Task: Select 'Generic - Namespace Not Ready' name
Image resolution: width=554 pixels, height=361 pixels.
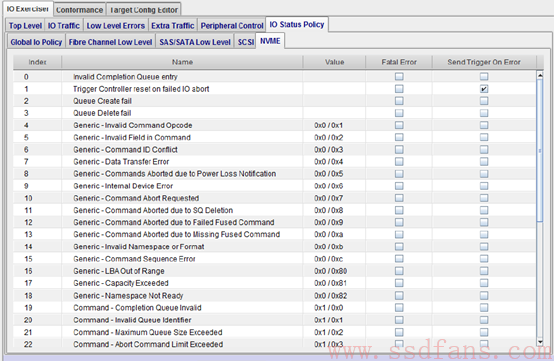Action: click(128, 296)
